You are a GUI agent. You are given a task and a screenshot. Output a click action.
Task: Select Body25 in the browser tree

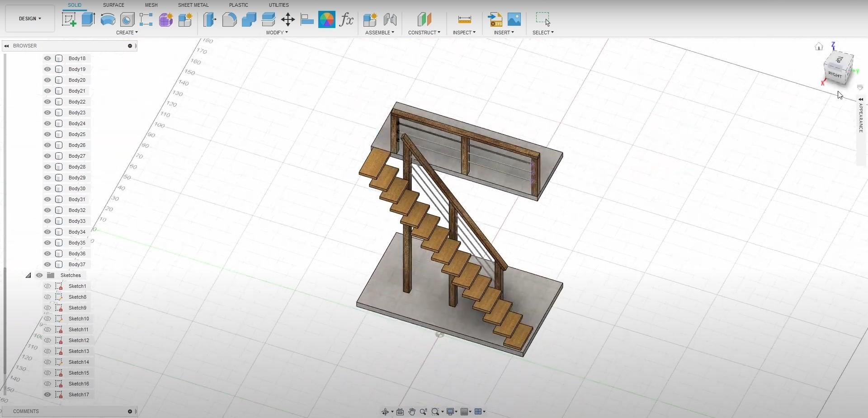(77, 134)
